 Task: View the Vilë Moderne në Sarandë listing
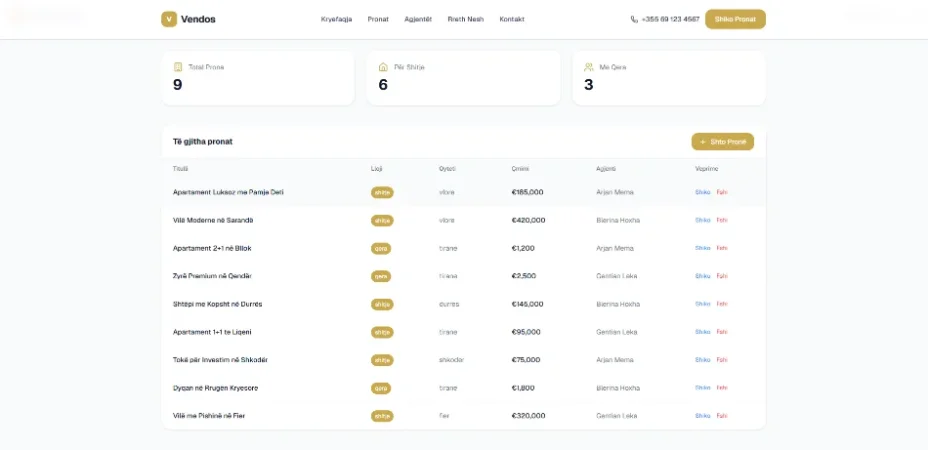[x=703, y=220]
